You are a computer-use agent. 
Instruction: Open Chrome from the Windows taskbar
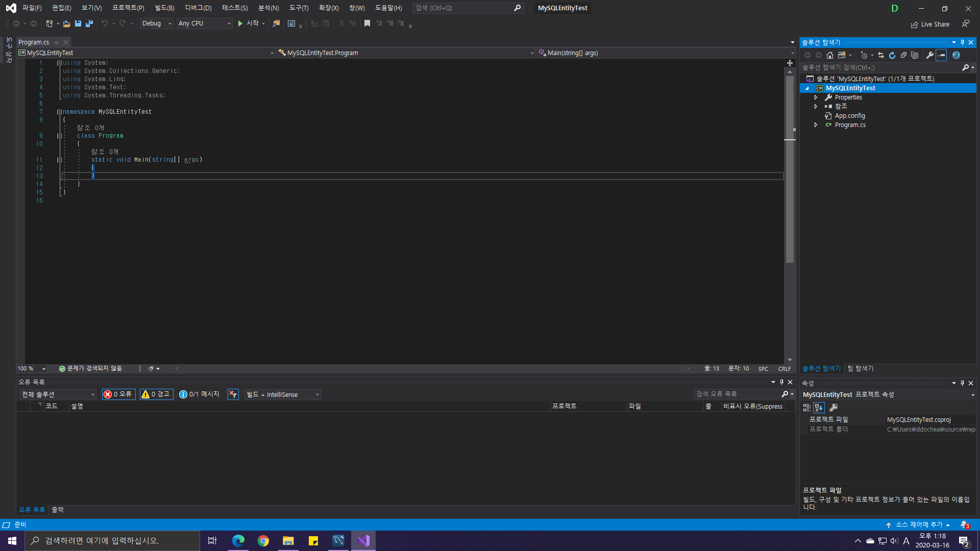(263, 541)
